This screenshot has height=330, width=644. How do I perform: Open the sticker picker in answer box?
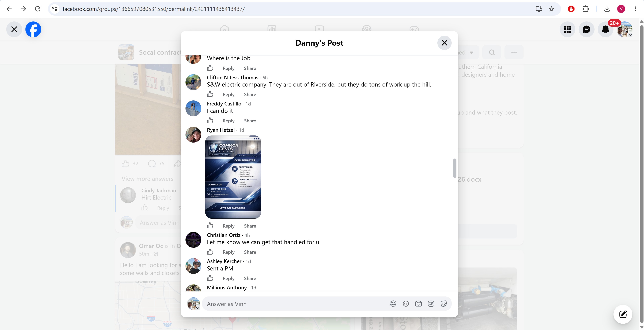(444, 304)
